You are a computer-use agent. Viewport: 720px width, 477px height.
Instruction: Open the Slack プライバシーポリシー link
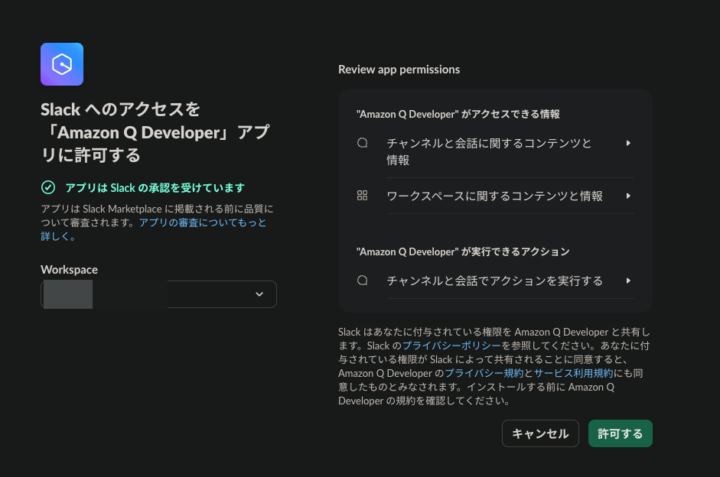pos(452,346)
